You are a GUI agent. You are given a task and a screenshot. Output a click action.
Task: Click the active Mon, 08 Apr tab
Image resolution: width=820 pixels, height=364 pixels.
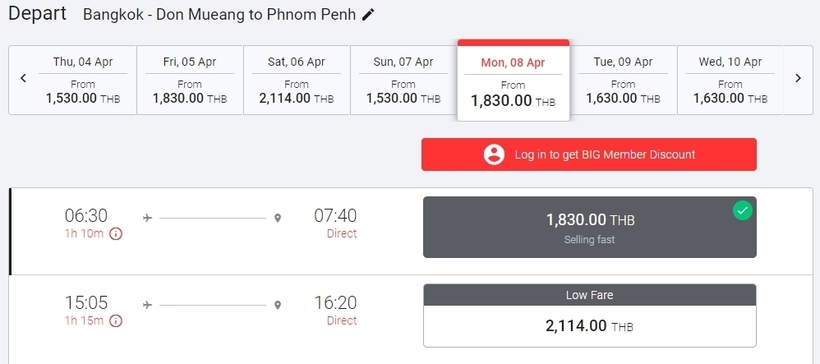tap(513, 80)
